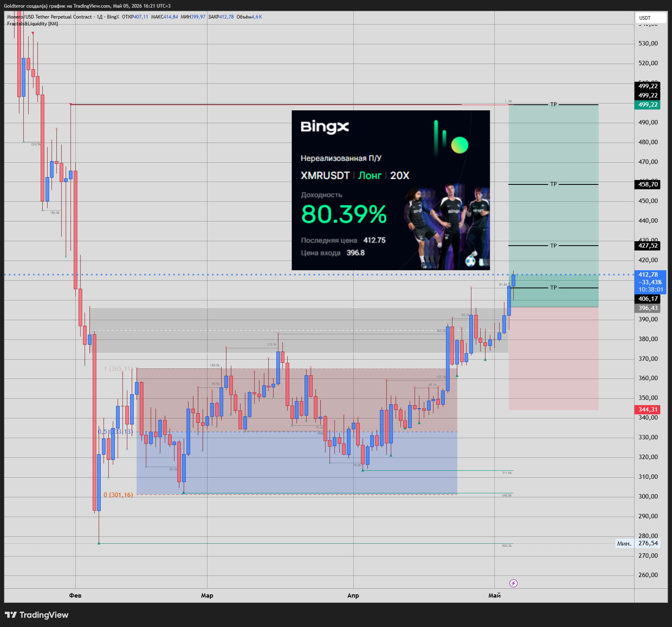Click the Фев label on time axis
The height and width of the screenshot is (627, 672).
pos(75,596)
